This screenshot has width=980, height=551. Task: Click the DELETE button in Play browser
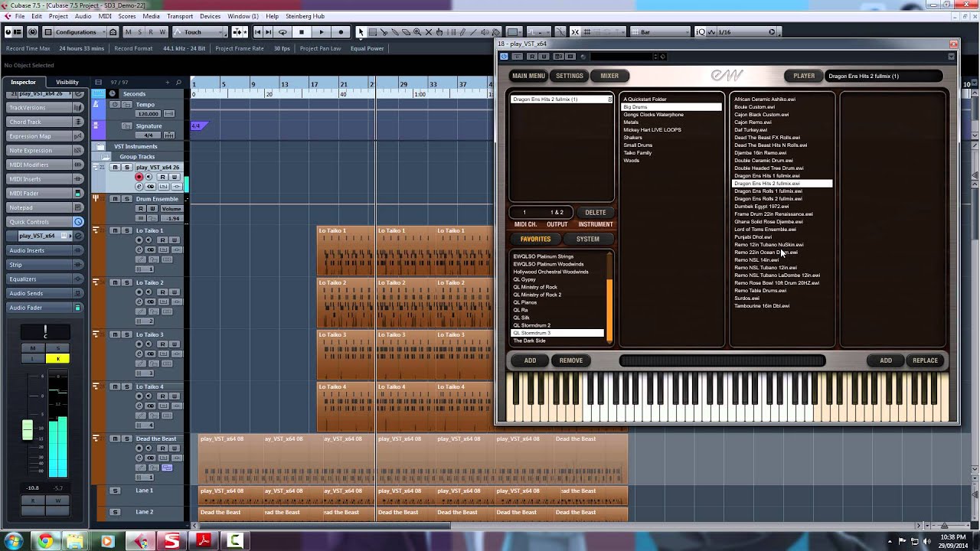(596, 212)
